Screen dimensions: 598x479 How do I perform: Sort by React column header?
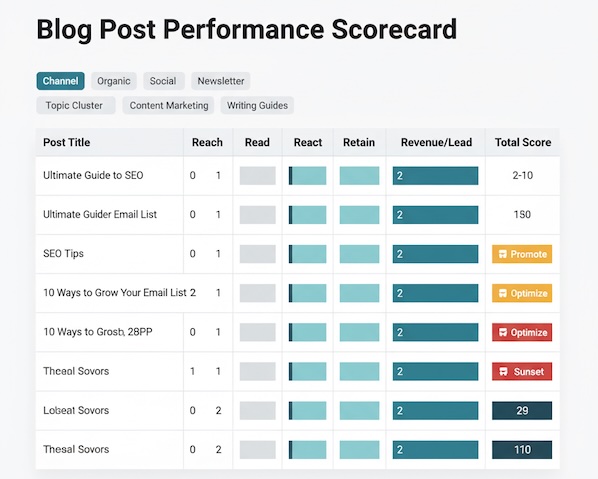[x=308, y=142]
